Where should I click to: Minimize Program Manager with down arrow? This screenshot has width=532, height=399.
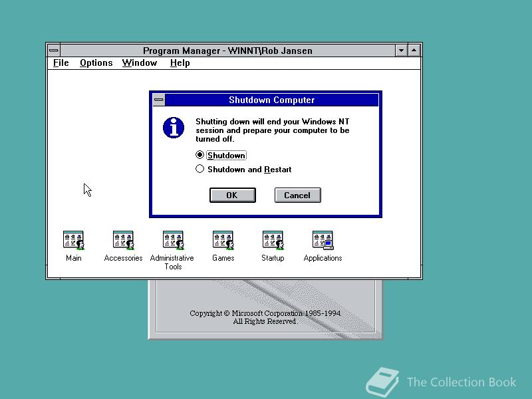click(402, 51)
